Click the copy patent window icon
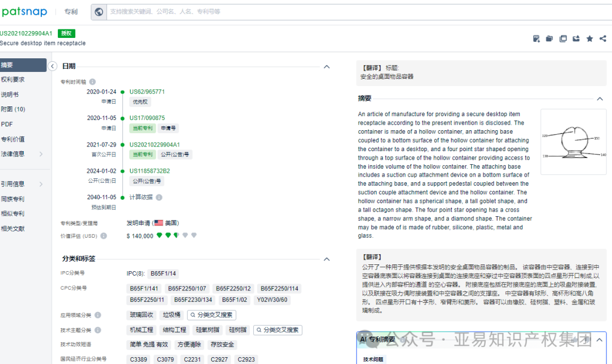612x364 pixels. pyautogui.click(x=563, y=38)
